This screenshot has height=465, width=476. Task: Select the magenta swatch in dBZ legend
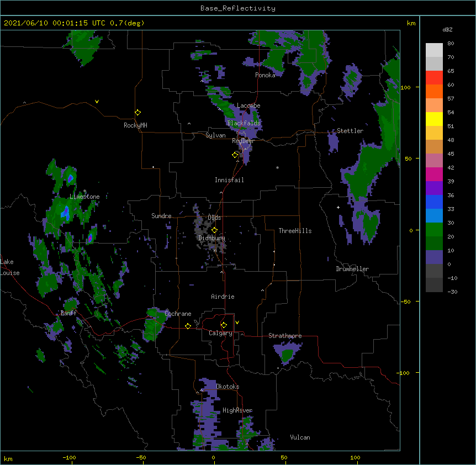(434, 174)
